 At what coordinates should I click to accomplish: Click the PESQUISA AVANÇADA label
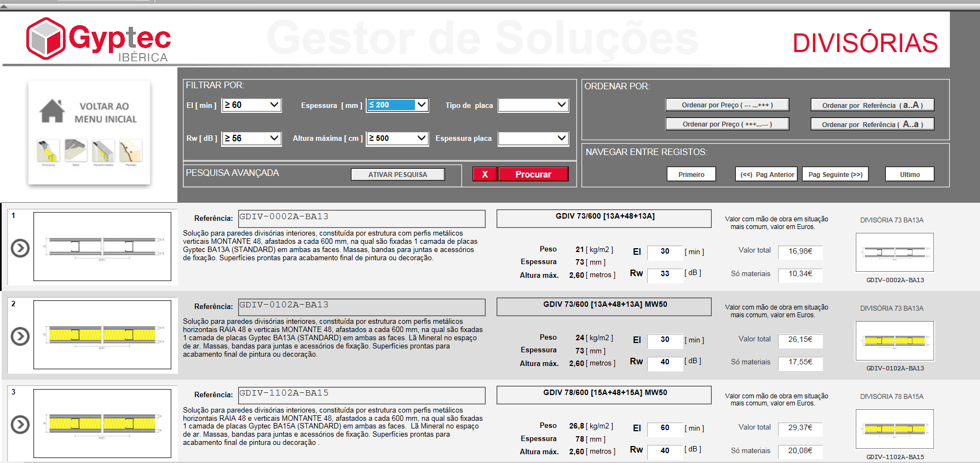point(232,173)
